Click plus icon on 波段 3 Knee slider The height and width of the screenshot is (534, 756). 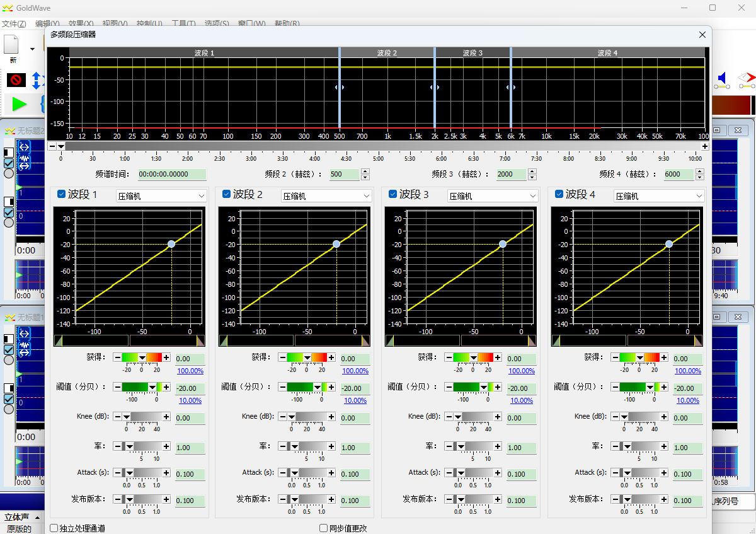(498, 417)
